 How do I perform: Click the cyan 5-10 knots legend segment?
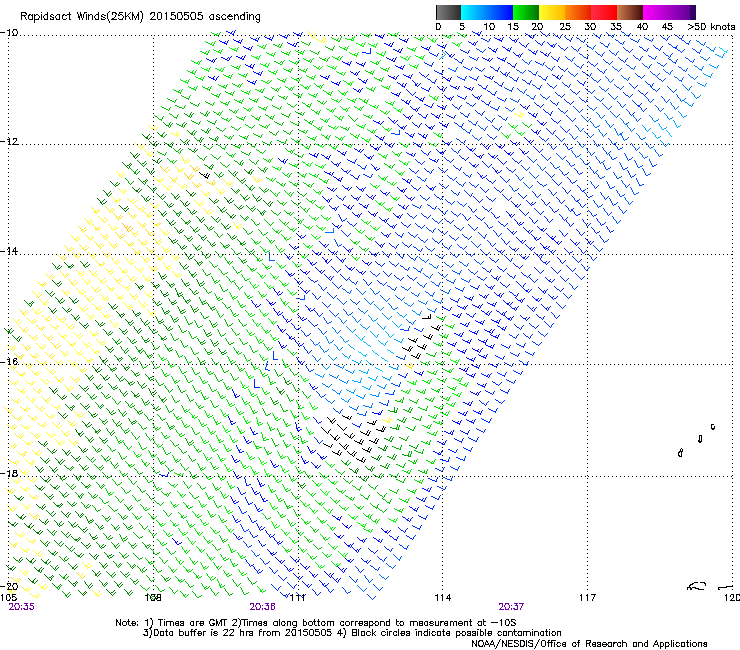coord(474,12)
